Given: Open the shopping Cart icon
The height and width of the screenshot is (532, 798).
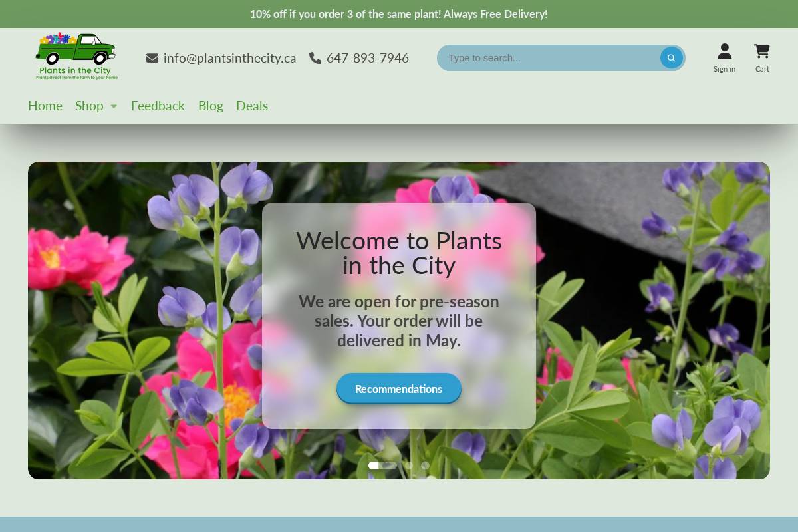Looking at the screenshot, I should (761, 51).
